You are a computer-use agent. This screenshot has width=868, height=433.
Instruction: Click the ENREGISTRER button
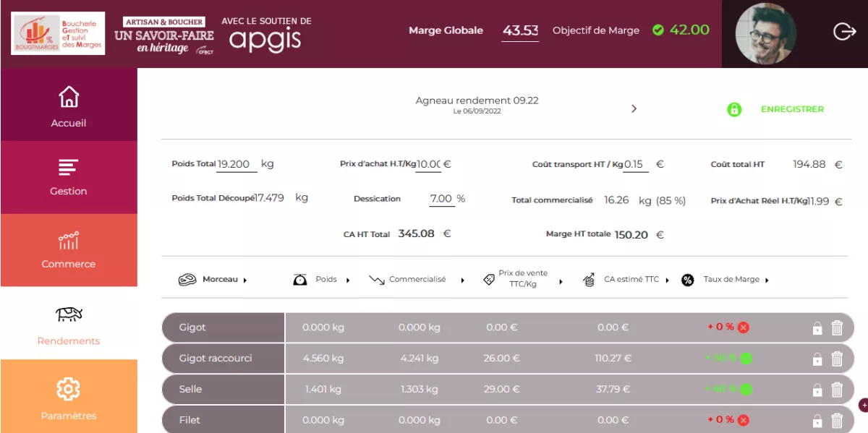tap(792, 109)
